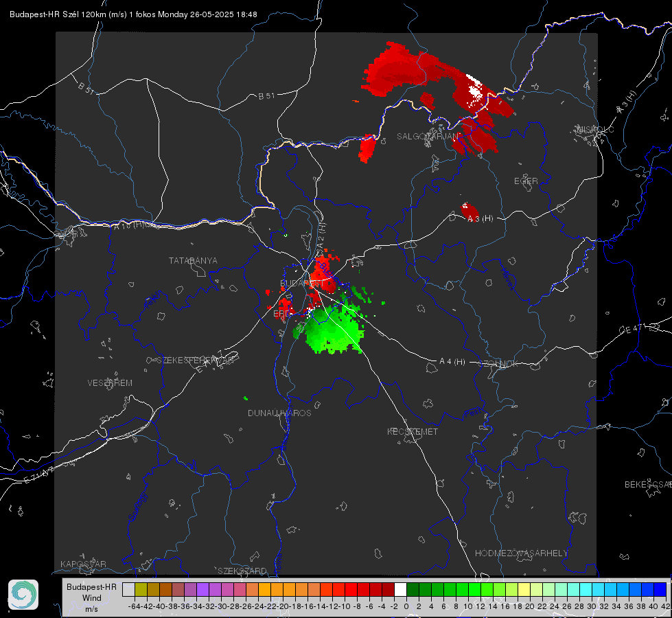
Task: Click the radar title text dated 26-05-2025 18:48
Action: click(x=133, y=14)
